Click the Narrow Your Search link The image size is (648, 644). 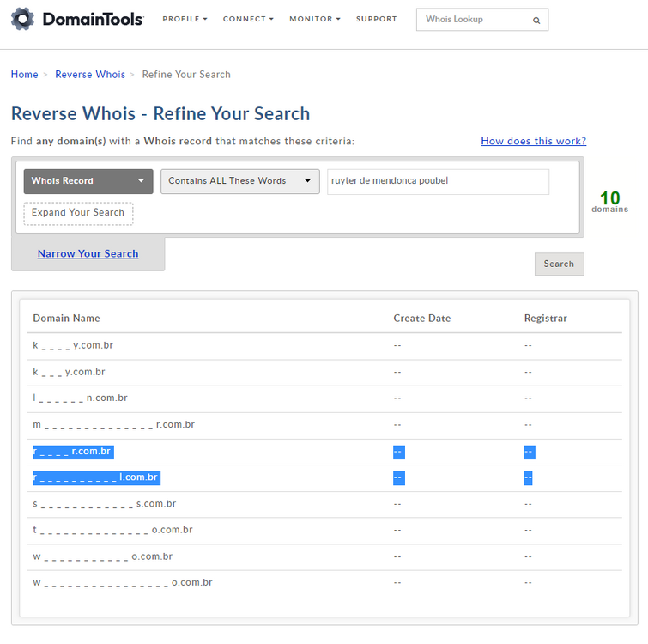pyautogui.click(x=88, y=253)
